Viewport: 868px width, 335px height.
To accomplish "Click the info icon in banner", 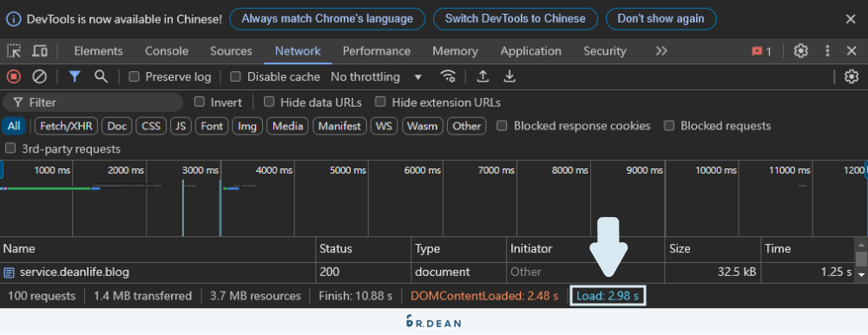I will 13,19.
